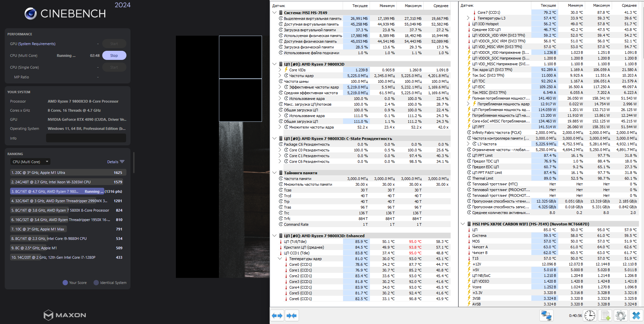Click the Maxon logo in Cinebench
The width and height of the screenshot is (644, 324).
click(65, 315)
